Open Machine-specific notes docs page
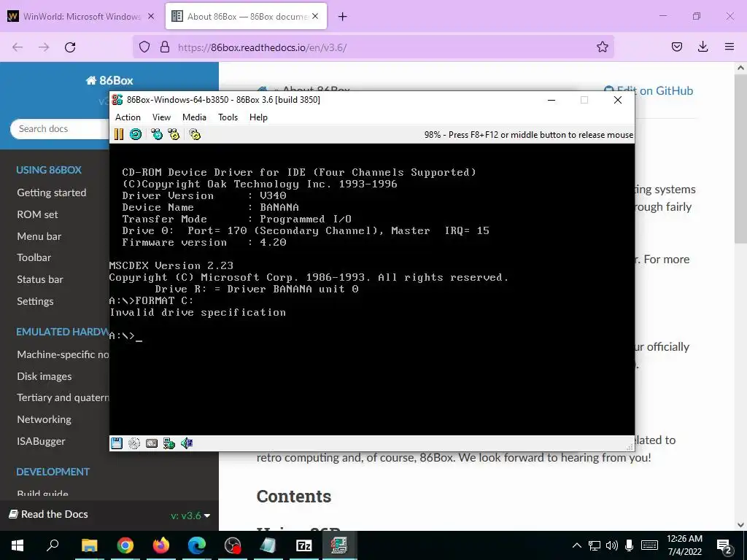747x560 pixels. [x=63, y=354]
